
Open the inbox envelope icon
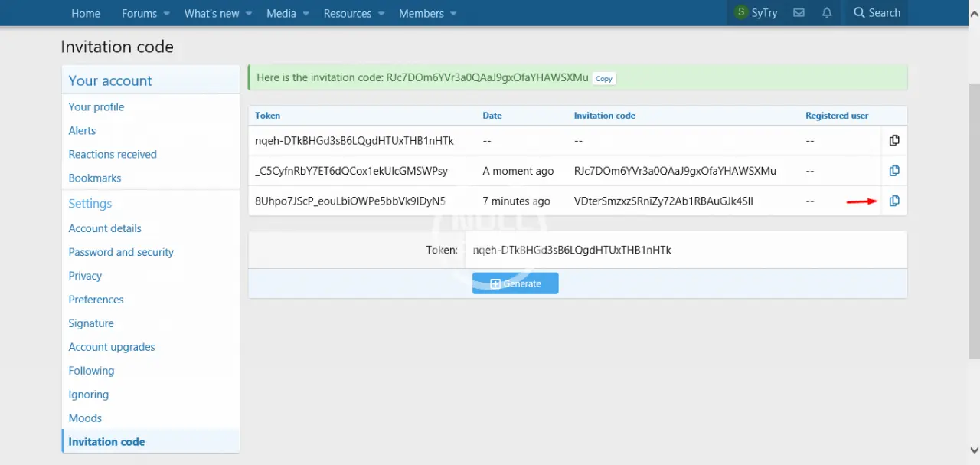799,13
